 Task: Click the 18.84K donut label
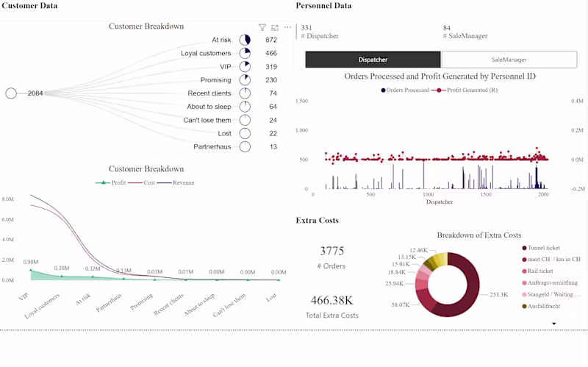397,272
